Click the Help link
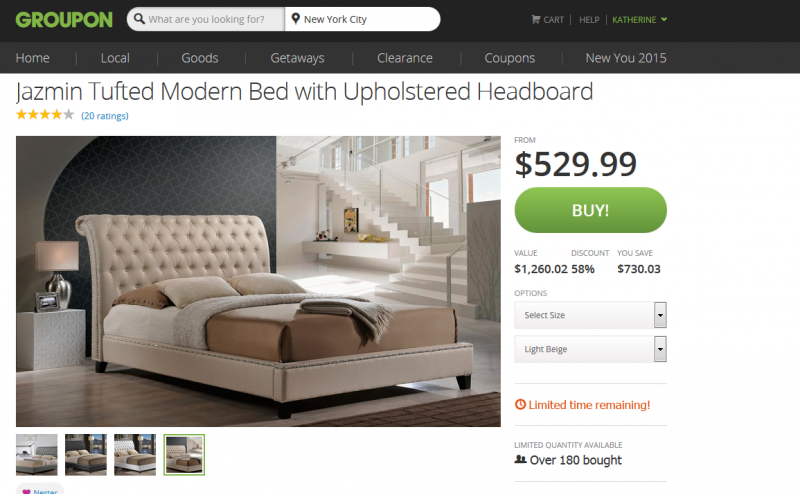Screen dimensions: 800x494 pyautogui.click(x=589, y=19)
